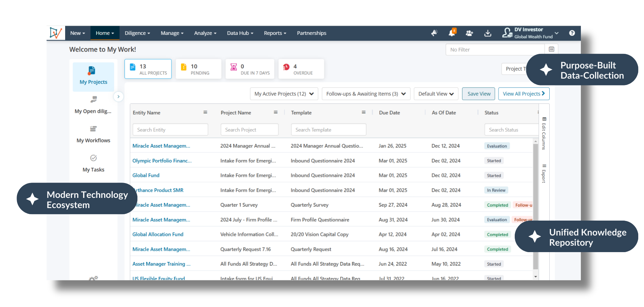
Task: Click the Search Status field
Action: pos(511,130)
